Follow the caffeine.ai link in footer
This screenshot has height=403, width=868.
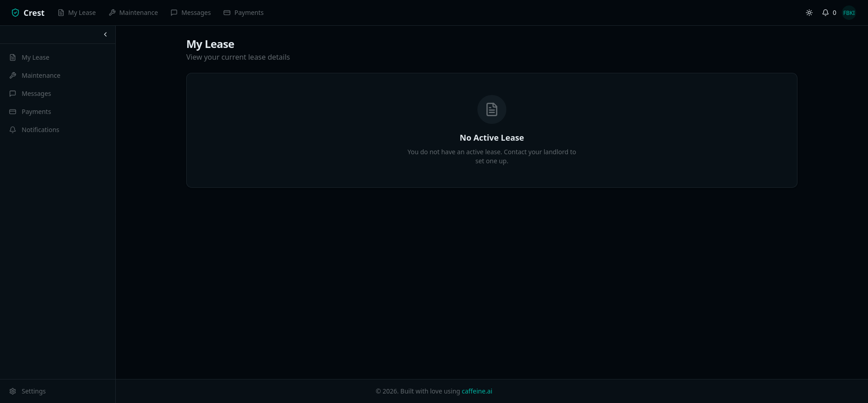tap(477, 391)
